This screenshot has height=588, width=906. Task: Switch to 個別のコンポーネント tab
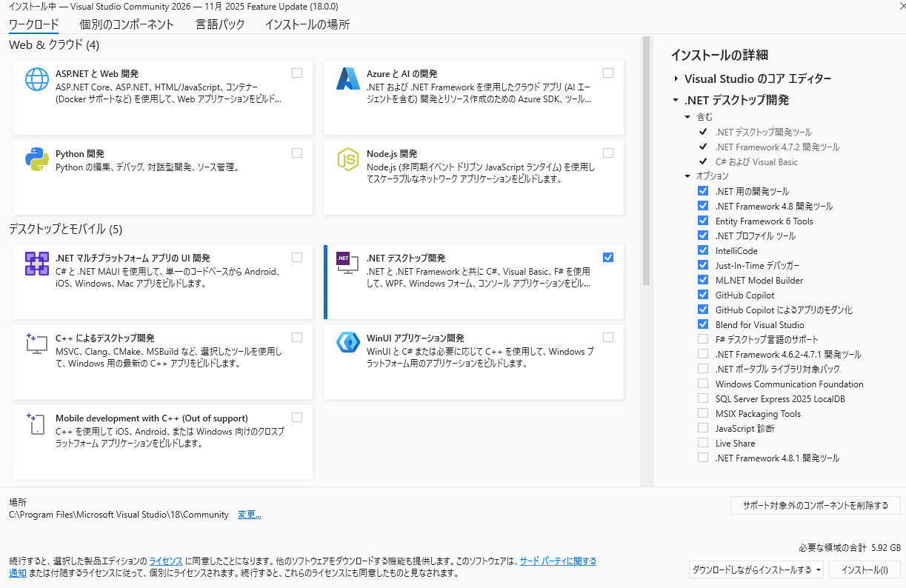click(127, 24)
